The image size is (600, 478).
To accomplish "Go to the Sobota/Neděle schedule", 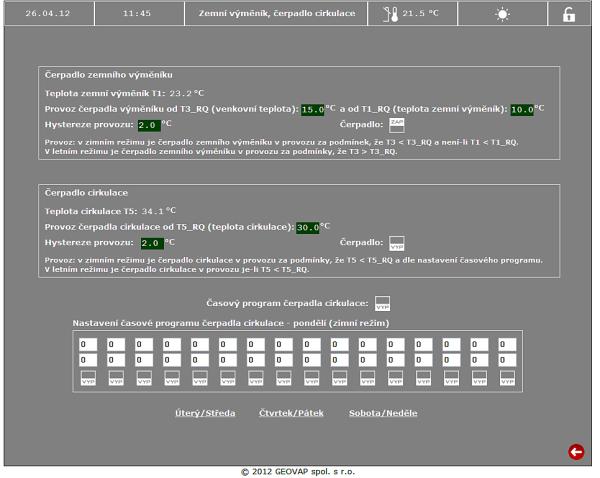I will 383,413.
